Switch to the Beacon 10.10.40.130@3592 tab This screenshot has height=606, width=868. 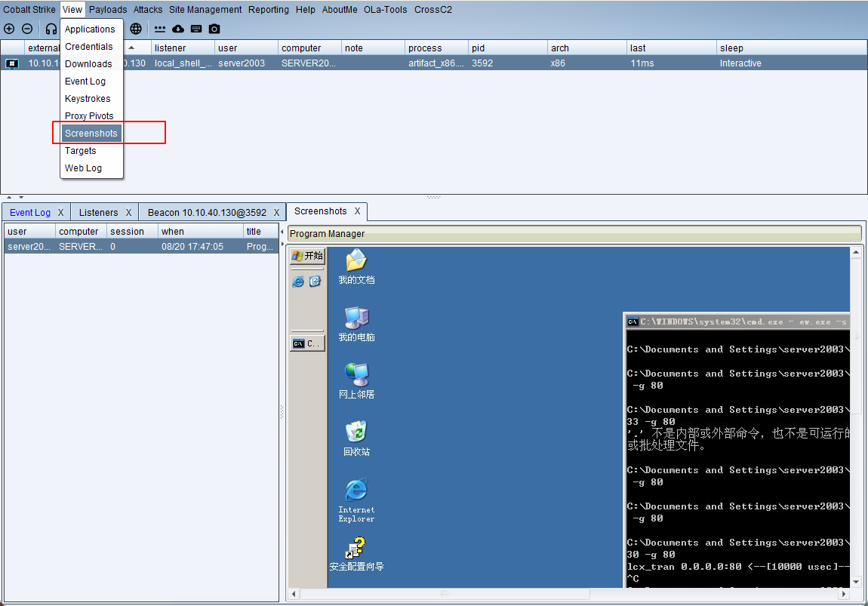pos(207,213)
